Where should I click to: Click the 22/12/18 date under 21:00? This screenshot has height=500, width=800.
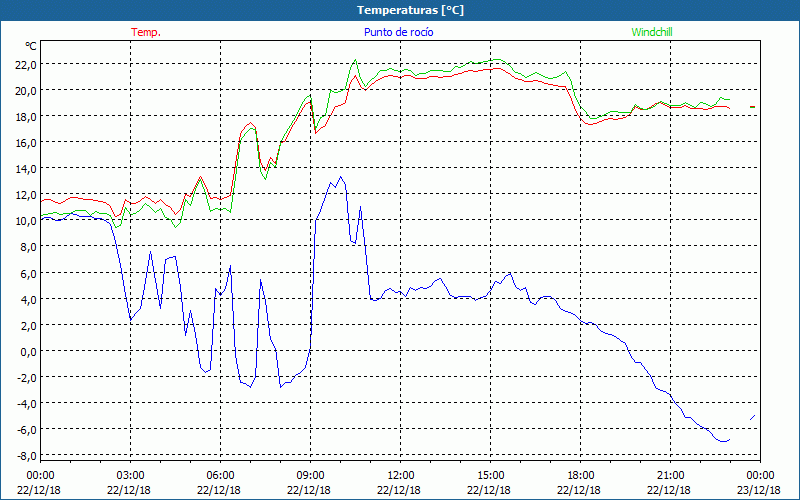pos(670,490)
